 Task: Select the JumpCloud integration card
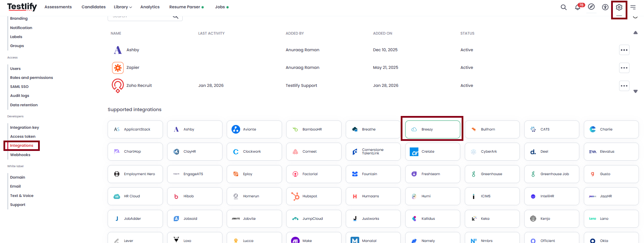click(314, 219)
